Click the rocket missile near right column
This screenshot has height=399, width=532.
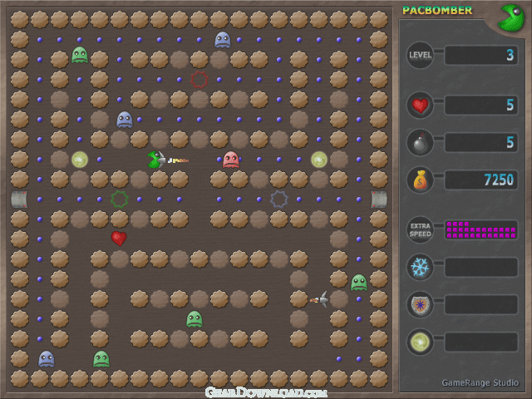[x=319, y=299]
